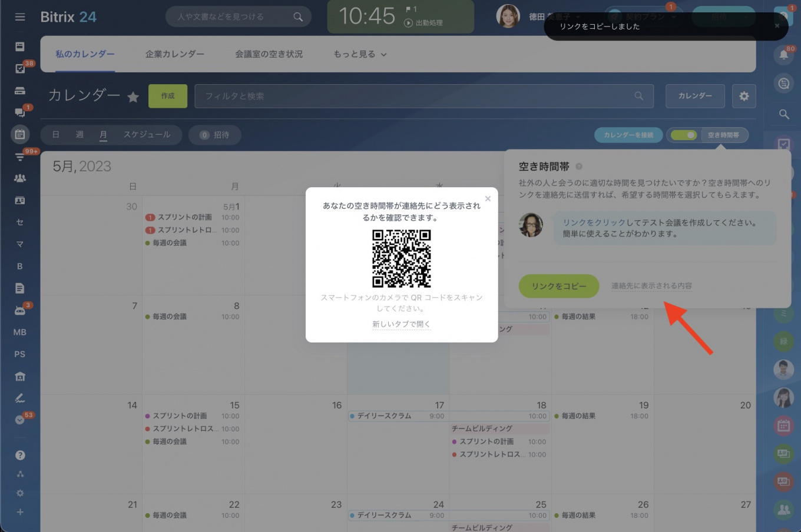Open the search magnifier in right panel
Screen dimensions: 801x532
(784, 114)
